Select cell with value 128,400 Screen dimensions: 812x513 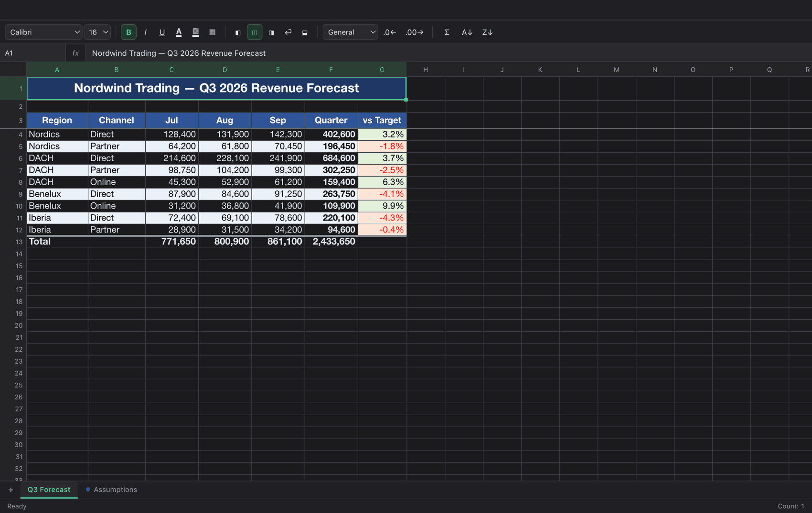tap(172, 135)
